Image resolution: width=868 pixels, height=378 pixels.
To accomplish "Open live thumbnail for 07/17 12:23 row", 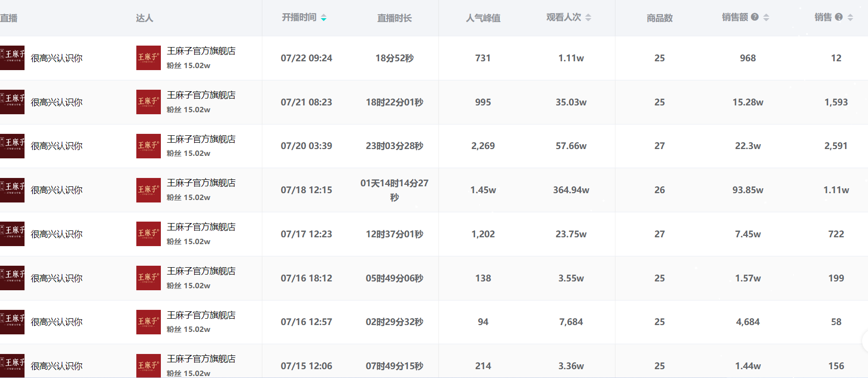I will coord(12,234).
